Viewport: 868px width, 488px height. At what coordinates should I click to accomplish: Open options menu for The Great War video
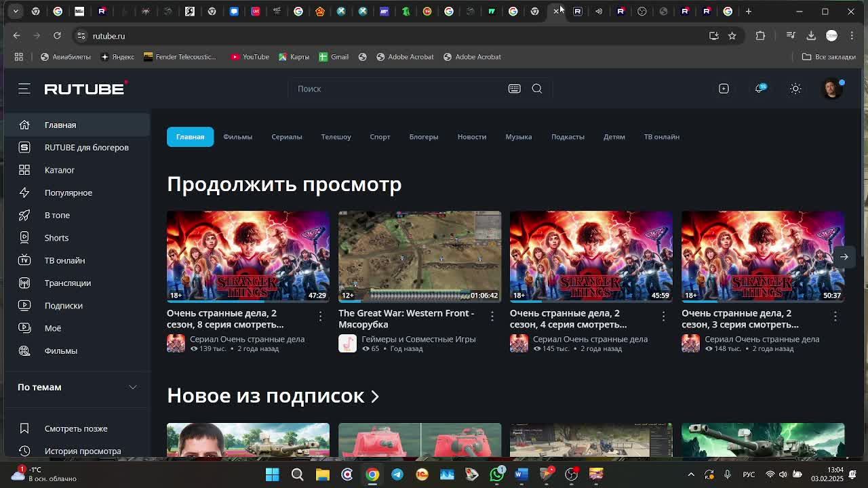pos(492,316)
